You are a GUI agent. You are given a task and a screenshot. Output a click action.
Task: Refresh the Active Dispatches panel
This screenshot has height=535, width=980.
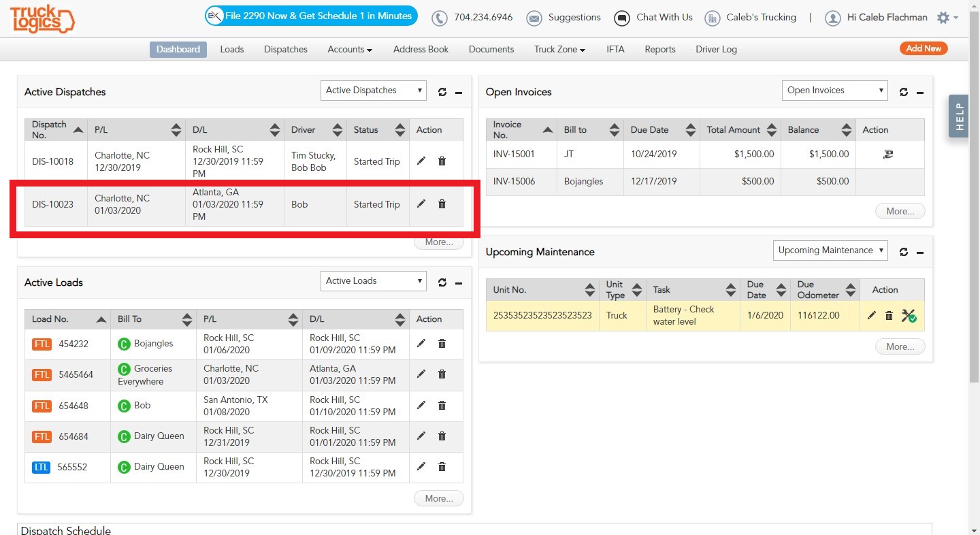coord(442,92)
